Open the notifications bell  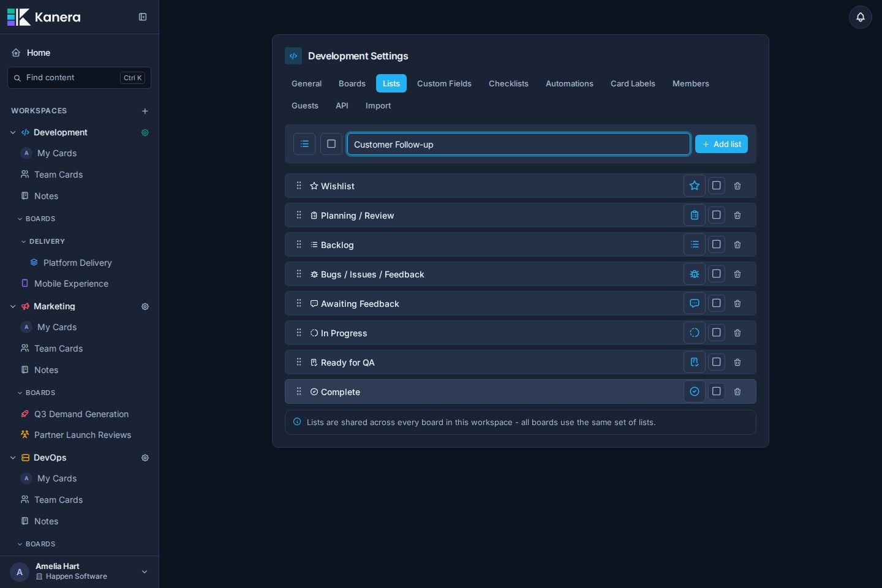[x=860, y=17]
